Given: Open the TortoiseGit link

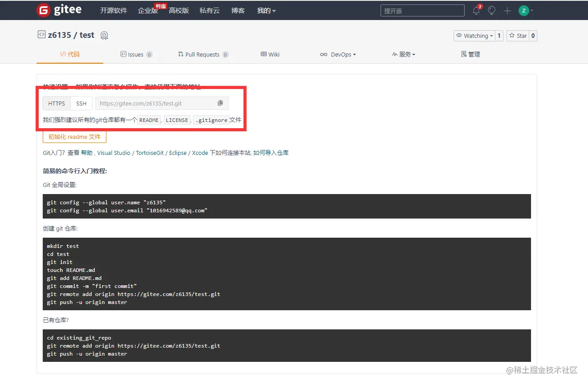Looking at the screenshot, I should tap(150, 153).
